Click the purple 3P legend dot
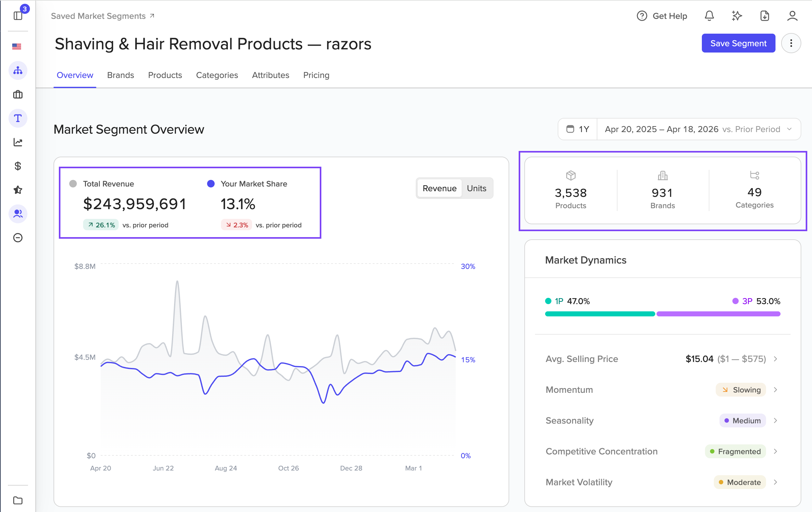The image size is (812, 512). 736,301
